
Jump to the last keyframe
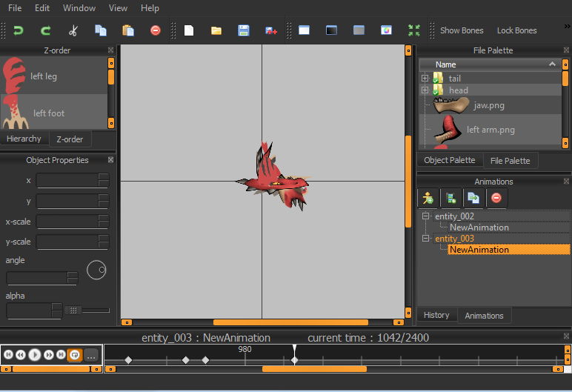(61, 355)
